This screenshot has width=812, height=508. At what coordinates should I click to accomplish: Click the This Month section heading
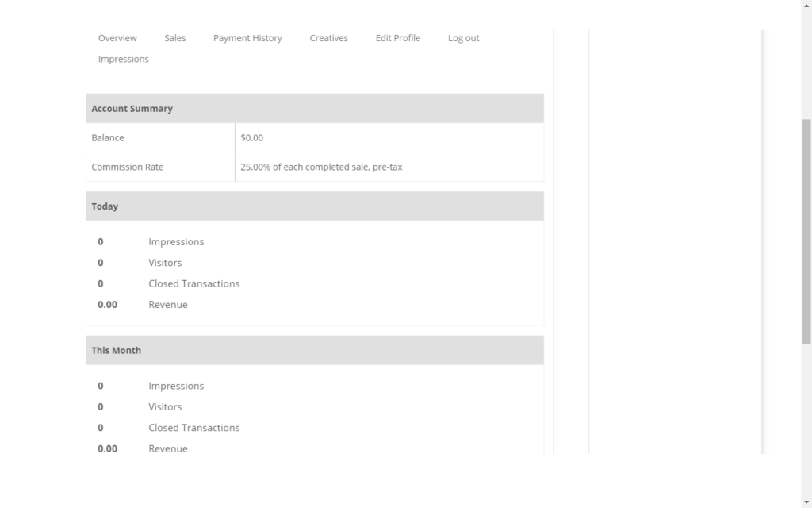click(x=116, y=350)
